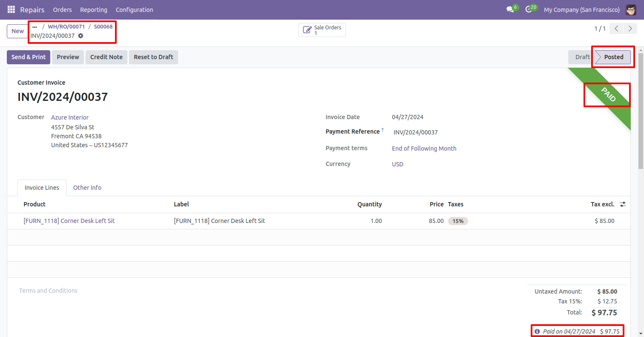The width and height of the screenshot is (644, 337).
Task: Click the price cell 85.00
Action: 436,221
